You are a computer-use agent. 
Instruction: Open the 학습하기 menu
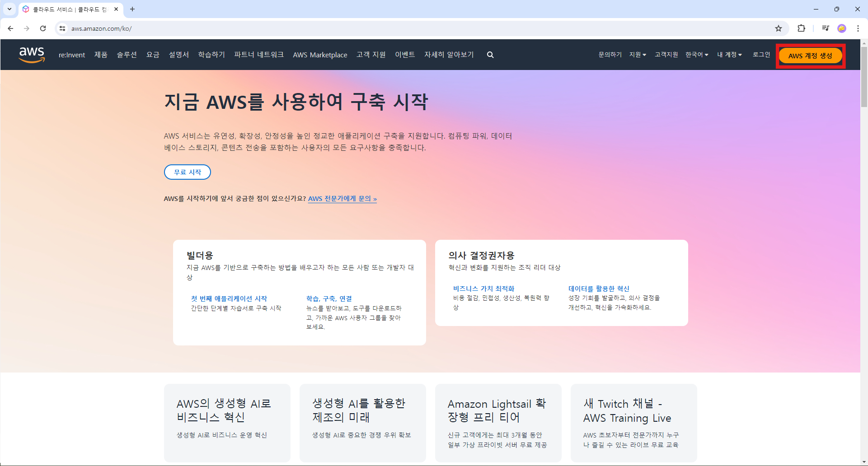[x=211, y=55]
